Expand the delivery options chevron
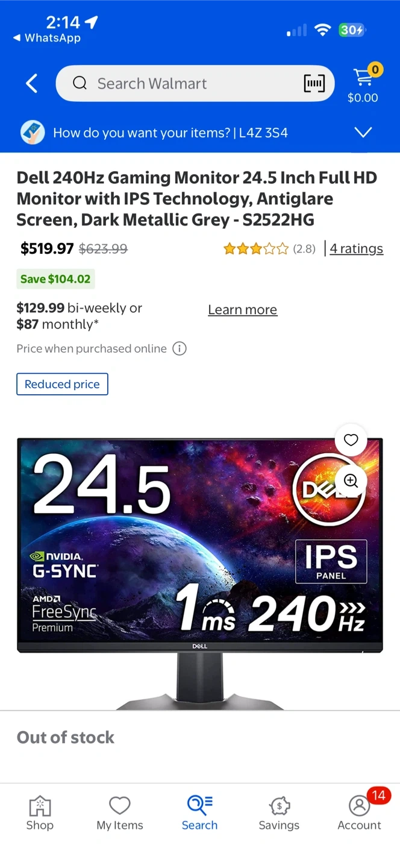Image resolution: width=400 pixels, height=868 pixels. (x=363, y=133)
